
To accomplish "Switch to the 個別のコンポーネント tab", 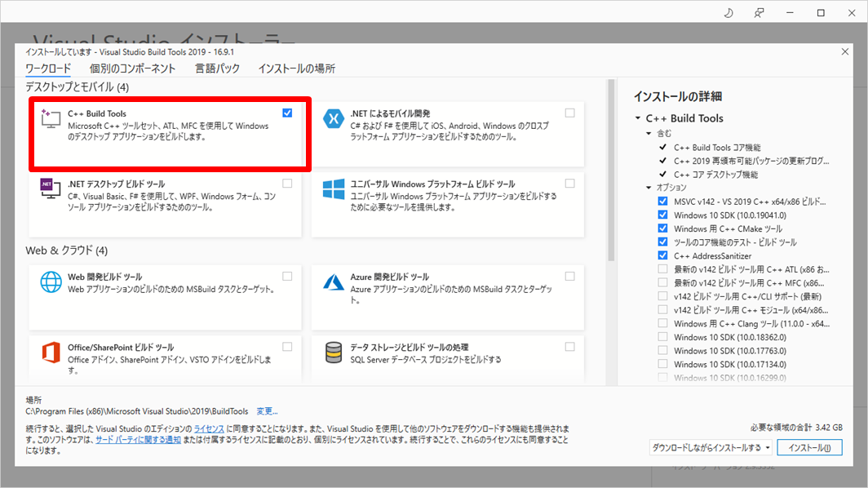I will click(133, 69).
